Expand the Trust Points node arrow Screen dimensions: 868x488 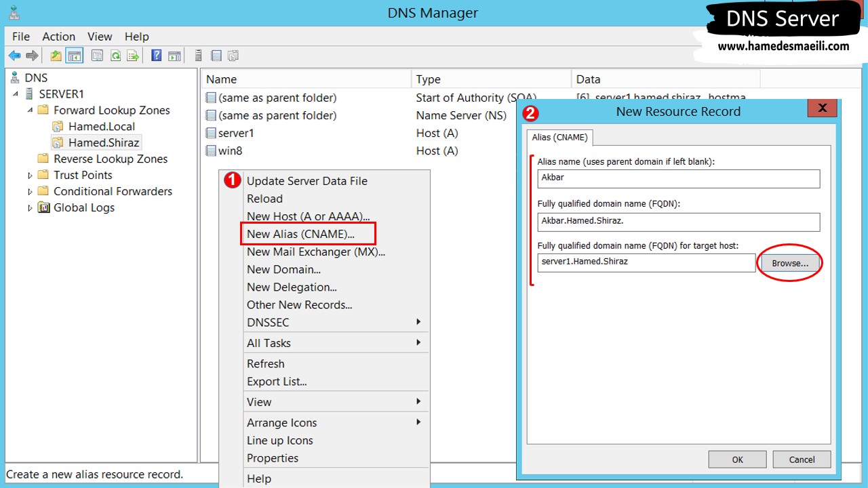click(30, 176)
